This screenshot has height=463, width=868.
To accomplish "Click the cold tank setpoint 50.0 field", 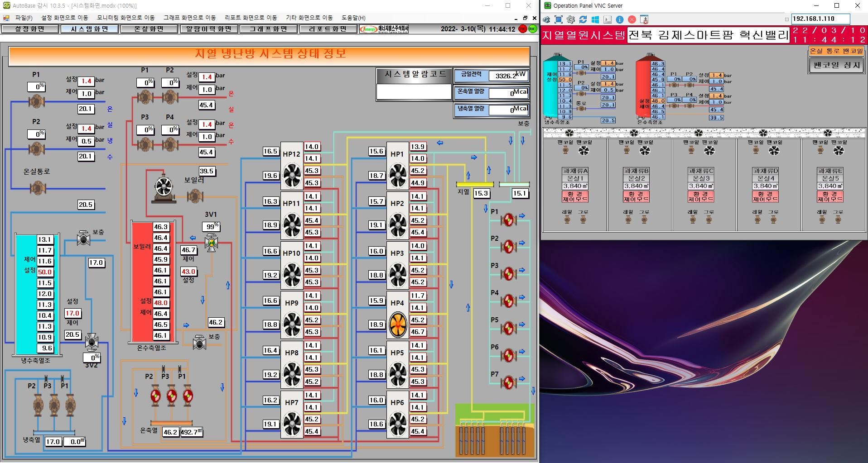I will (x=45, y=272).
